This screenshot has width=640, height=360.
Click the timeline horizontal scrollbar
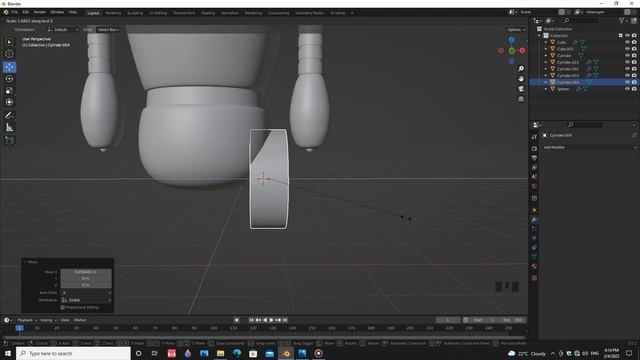264,338
